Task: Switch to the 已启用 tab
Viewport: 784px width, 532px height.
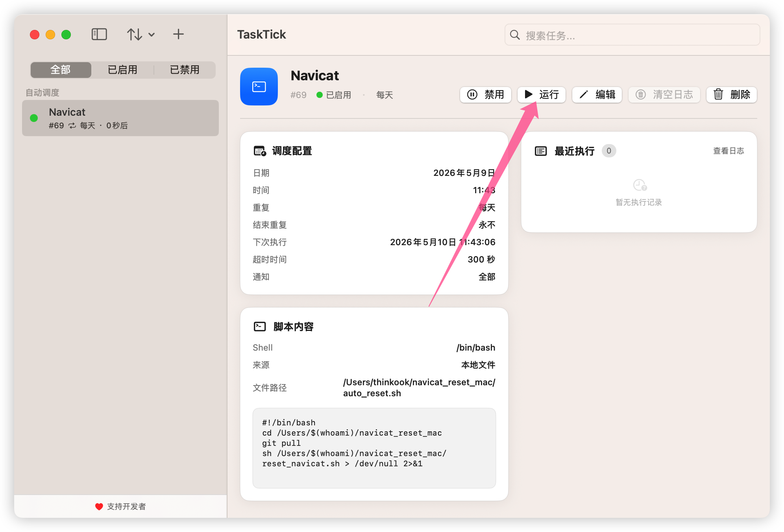Action: (x=122, y=70)
